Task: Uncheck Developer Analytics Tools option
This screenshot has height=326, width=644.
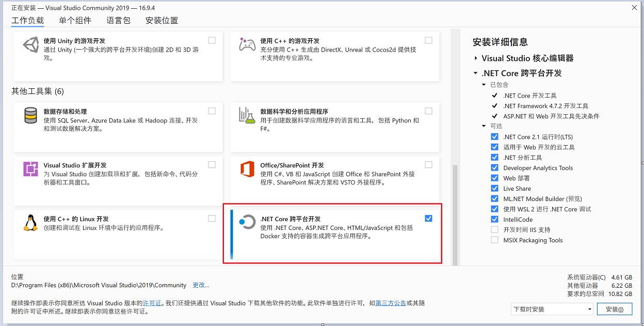Action: [x=495, y=168]
